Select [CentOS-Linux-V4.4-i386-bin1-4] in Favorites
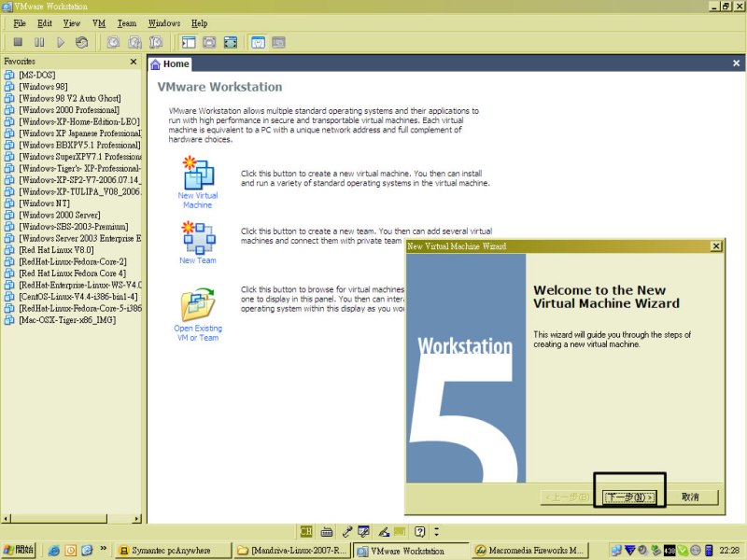The image size is (747, 560). click(78, 297)
